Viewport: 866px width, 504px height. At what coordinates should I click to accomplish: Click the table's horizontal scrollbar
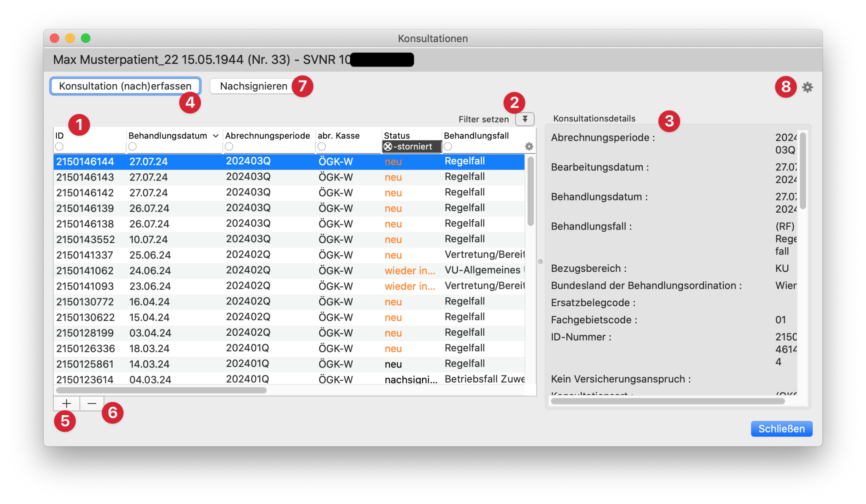coord(161,390)
